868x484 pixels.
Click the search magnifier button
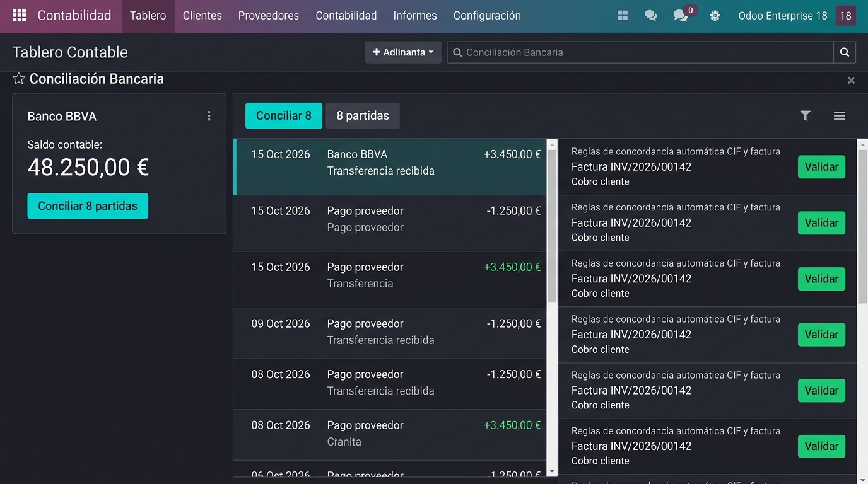pos(845,52)
